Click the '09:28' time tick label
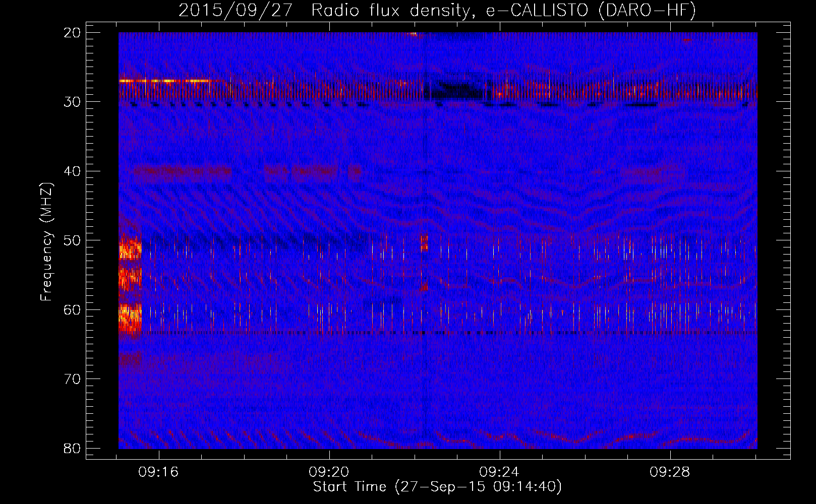 pos(670,472)
